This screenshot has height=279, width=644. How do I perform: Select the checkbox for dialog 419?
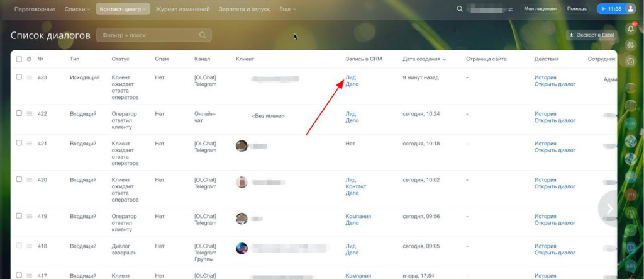(x=19, y=215)
